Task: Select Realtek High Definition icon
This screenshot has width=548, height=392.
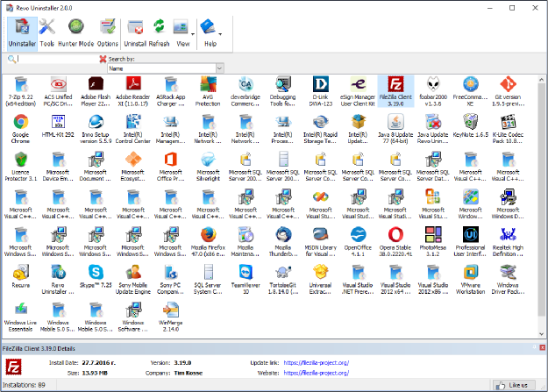Action: pos(508,242)
